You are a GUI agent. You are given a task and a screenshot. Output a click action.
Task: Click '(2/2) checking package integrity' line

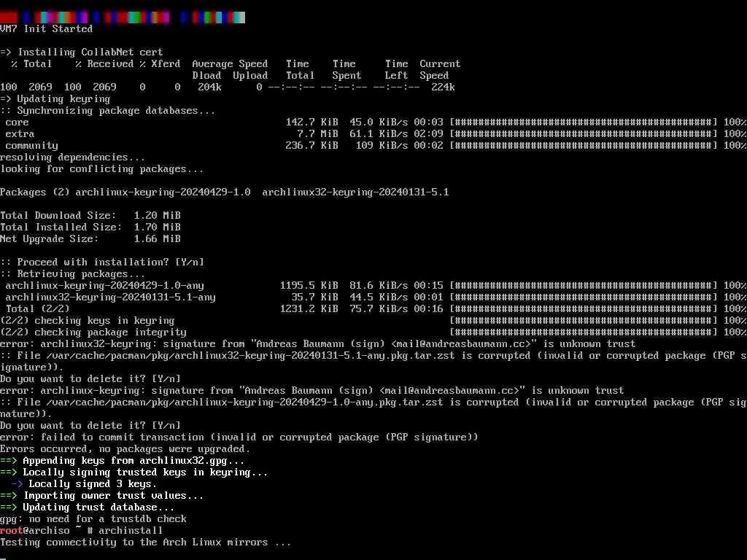tap(93, 332)
